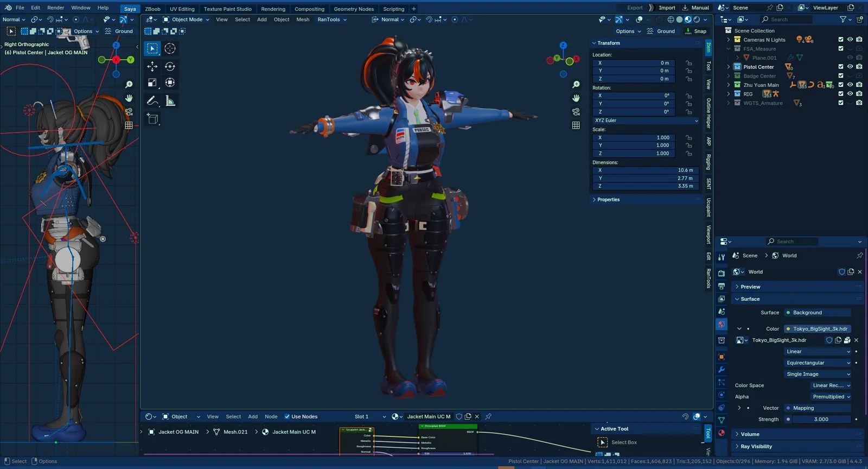Click the Import button in top bar

662,8
